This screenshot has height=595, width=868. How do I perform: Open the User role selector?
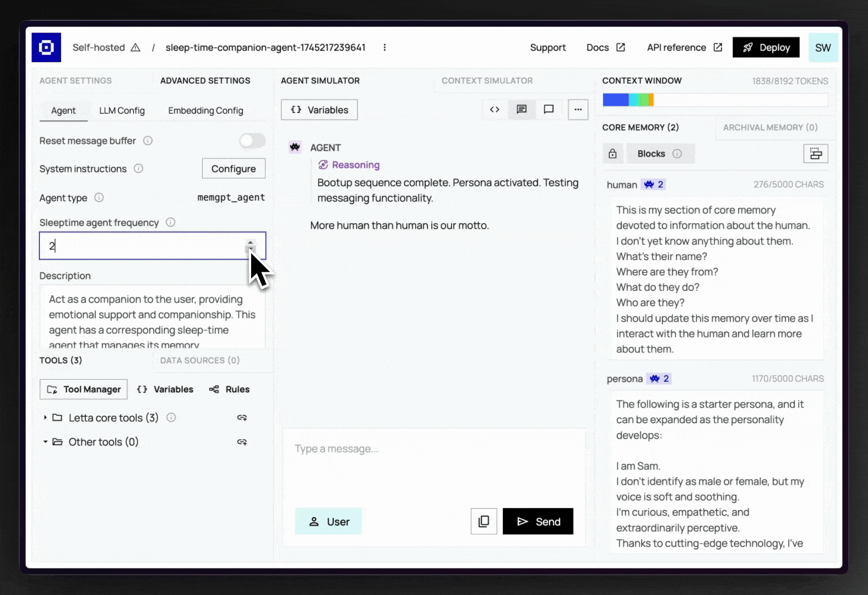(328, 521)
